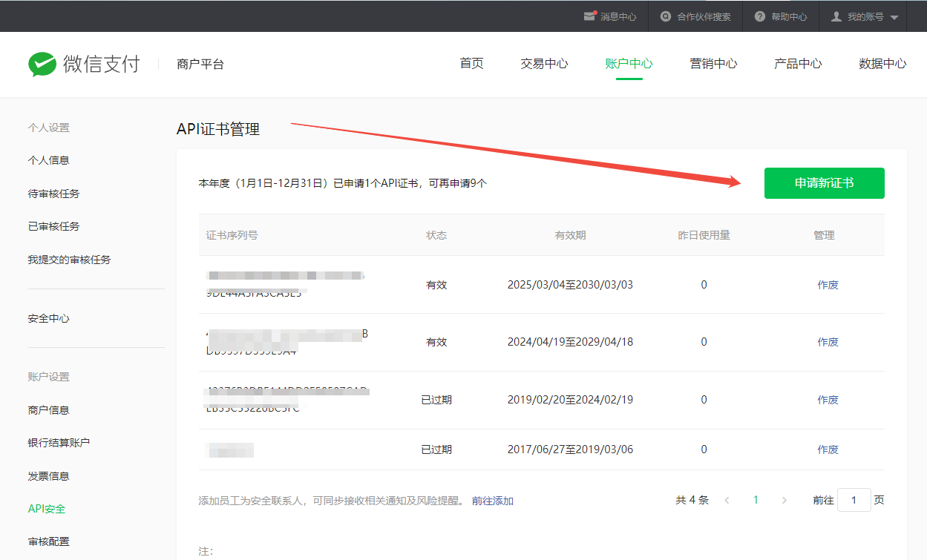Go to 安全中心 in the sidebar
Viewport: 927px width, 560px height.
[x=49, y=318]
